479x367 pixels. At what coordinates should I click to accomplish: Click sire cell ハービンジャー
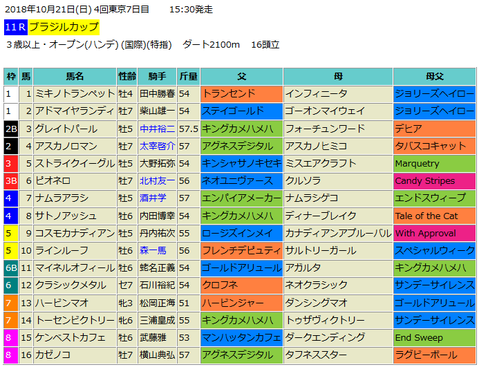tap(242, 303)
